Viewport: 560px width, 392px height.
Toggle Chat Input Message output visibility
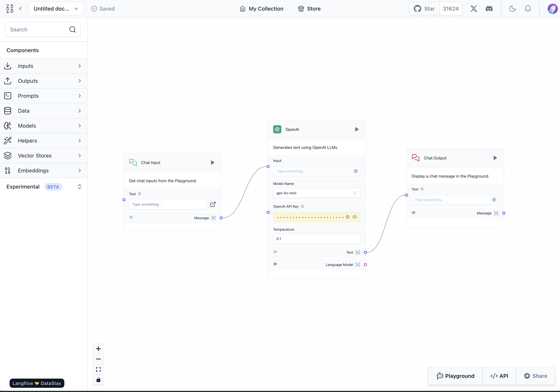pyautogui.click(x=131, y=217)
